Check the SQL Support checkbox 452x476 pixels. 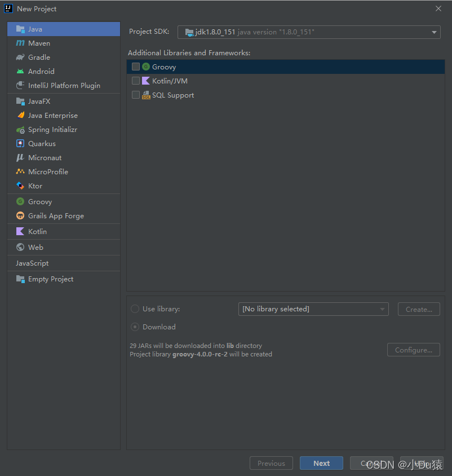(136, 95)
